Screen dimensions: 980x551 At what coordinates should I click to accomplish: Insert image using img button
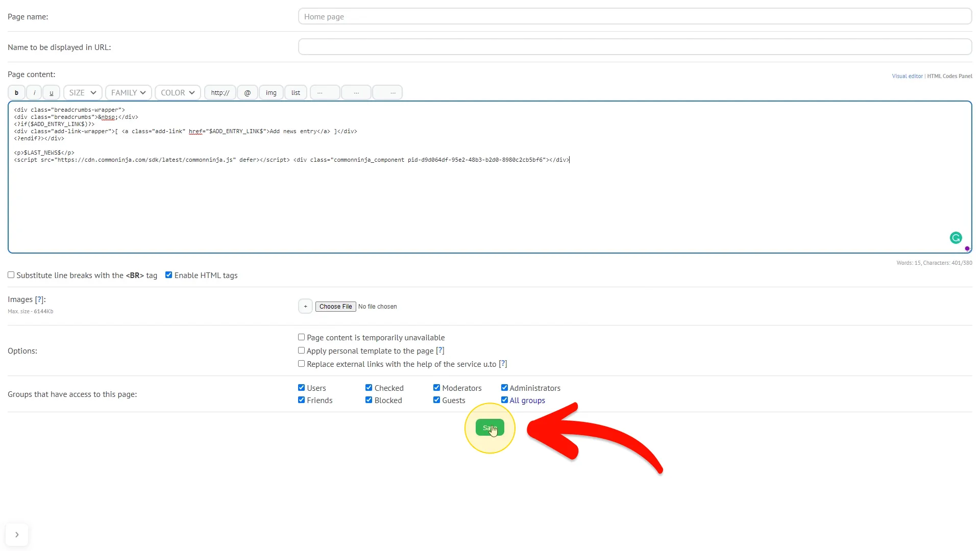coord(271,93)
